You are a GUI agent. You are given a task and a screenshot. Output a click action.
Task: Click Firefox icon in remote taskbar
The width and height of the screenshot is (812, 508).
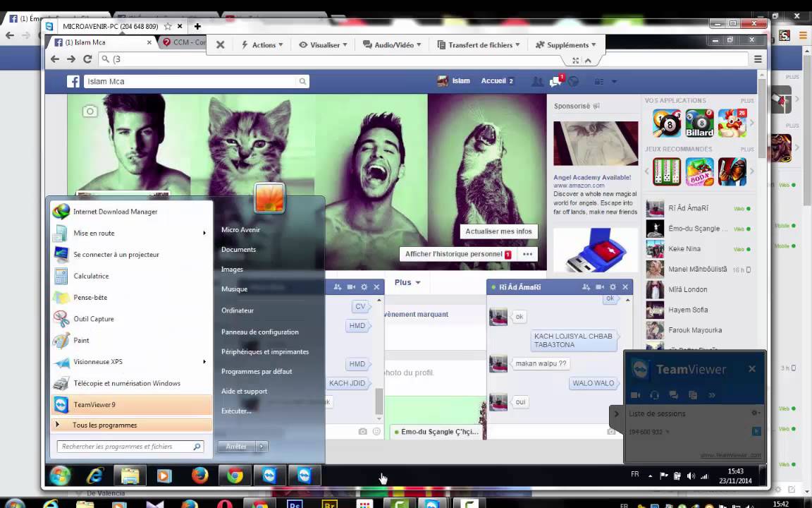199,476
